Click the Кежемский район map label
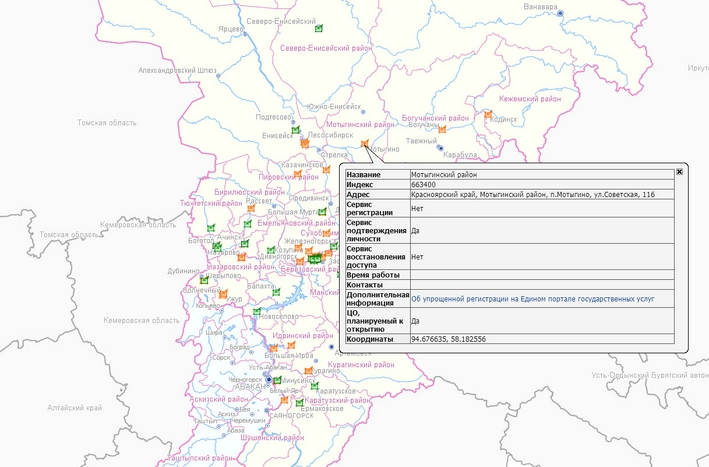The height and width of the screenshot is (467, 709). tap(531, 99)
